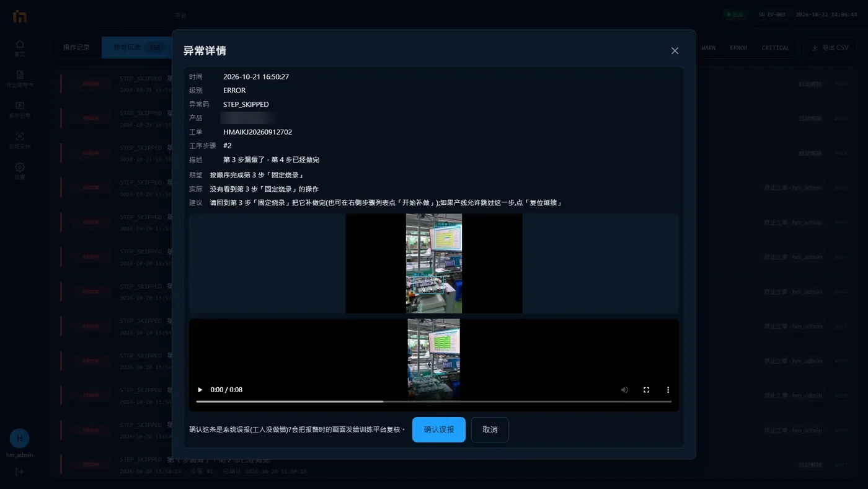Enter fullscreen on the video player
Image resolution: width=868 pixels, height=489 pixels.
click(x=646, y=390)
